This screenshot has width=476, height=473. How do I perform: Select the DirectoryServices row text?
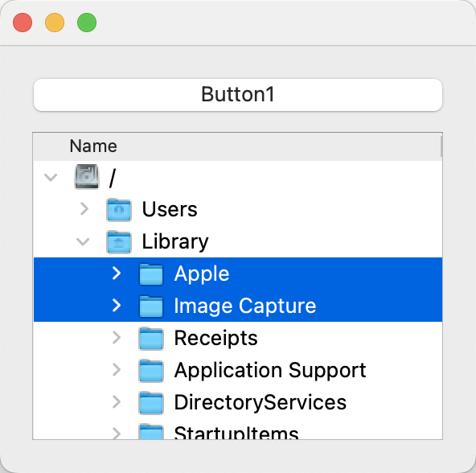click(x=261, y=402)
